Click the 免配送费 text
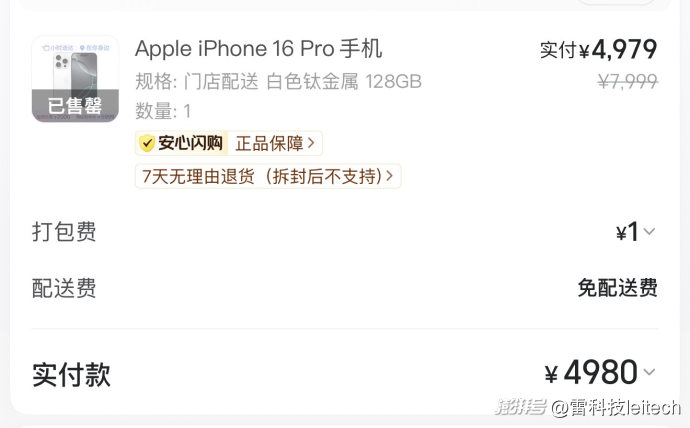Image resolution: width=690 pixels, height=428 pixels. pos(617,288)
